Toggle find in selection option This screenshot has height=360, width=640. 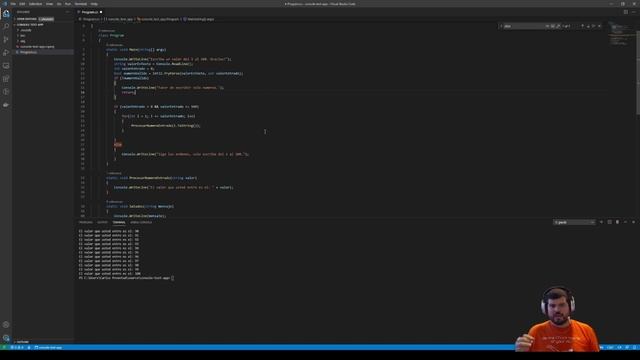coord(594,26)
